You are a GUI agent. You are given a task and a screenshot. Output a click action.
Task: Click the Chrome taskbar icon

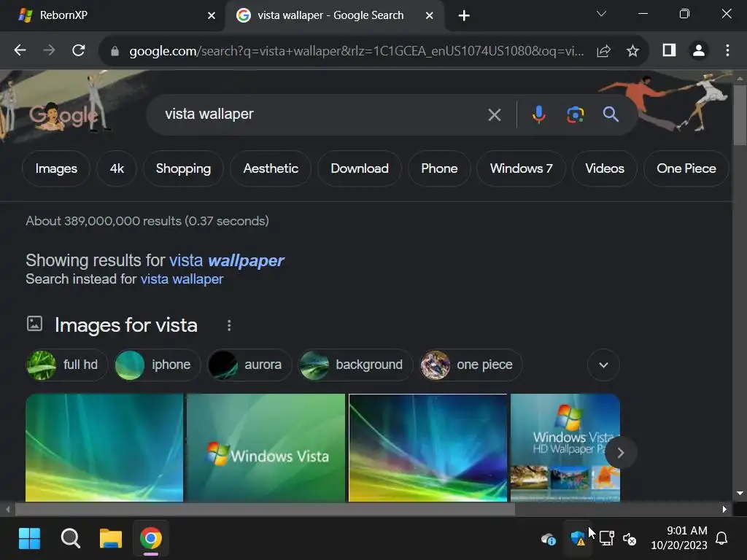[151, 539]
